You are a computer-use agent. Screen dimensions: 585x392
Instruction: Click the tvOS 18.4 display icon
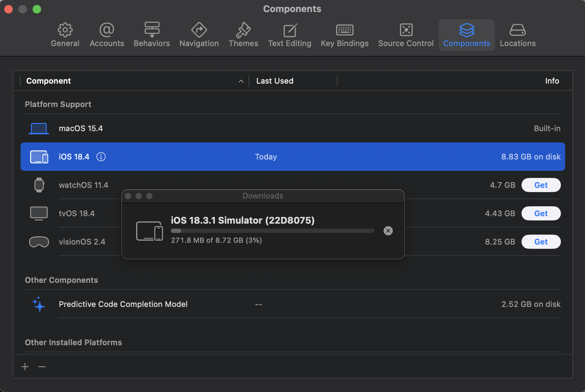pyautogui.click(x=39, y=213)
